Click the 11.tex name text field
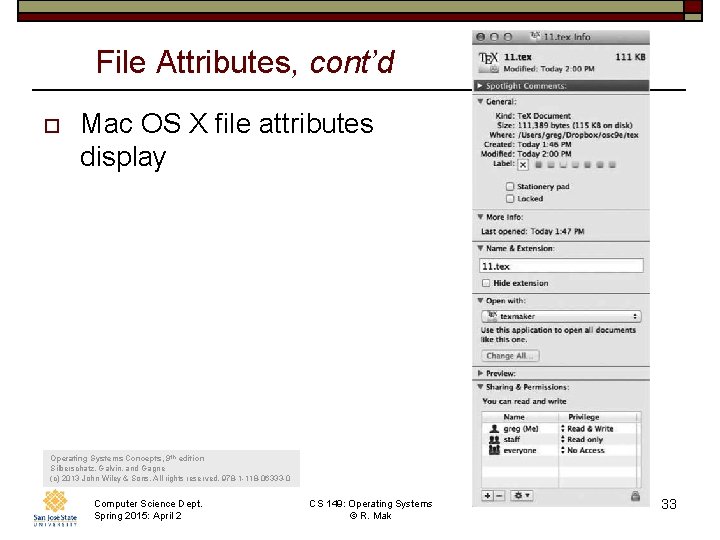720x540 pixels. 561,266
